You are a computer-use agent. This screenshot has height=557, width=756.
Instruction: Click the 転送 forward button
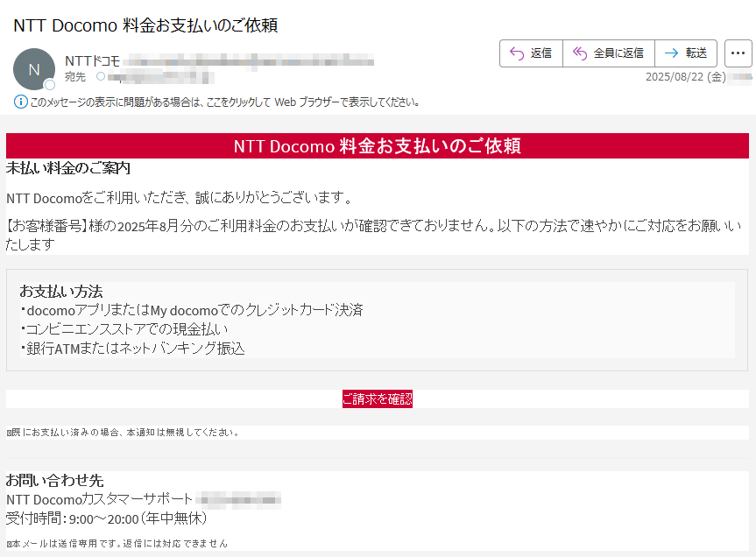tap(686, 53)
